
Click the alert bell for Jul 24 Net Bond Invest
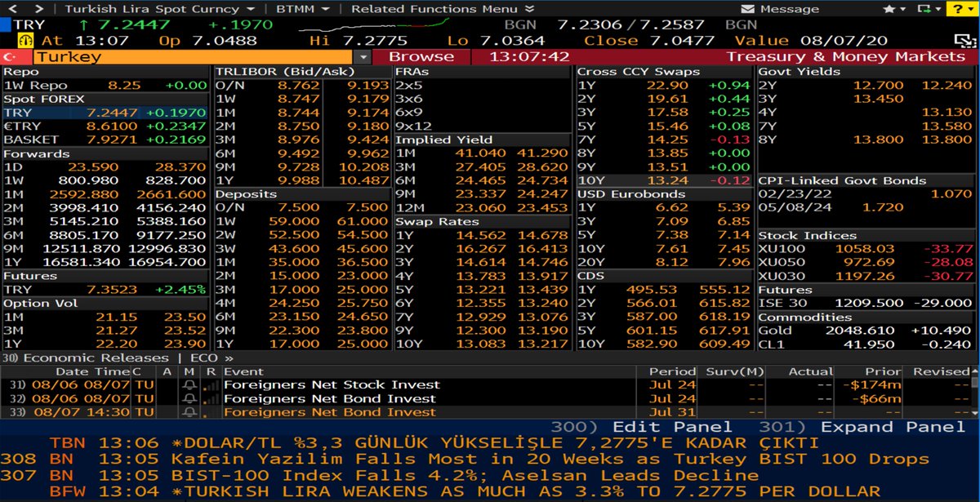190,399
